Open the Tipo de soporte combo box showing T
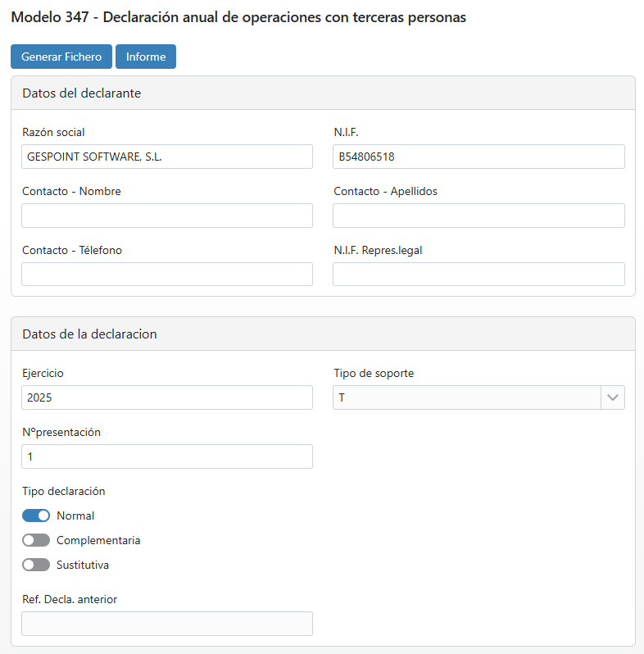Image resolution: width=644 pixels, height=654 pixels. tap(478, 397)
